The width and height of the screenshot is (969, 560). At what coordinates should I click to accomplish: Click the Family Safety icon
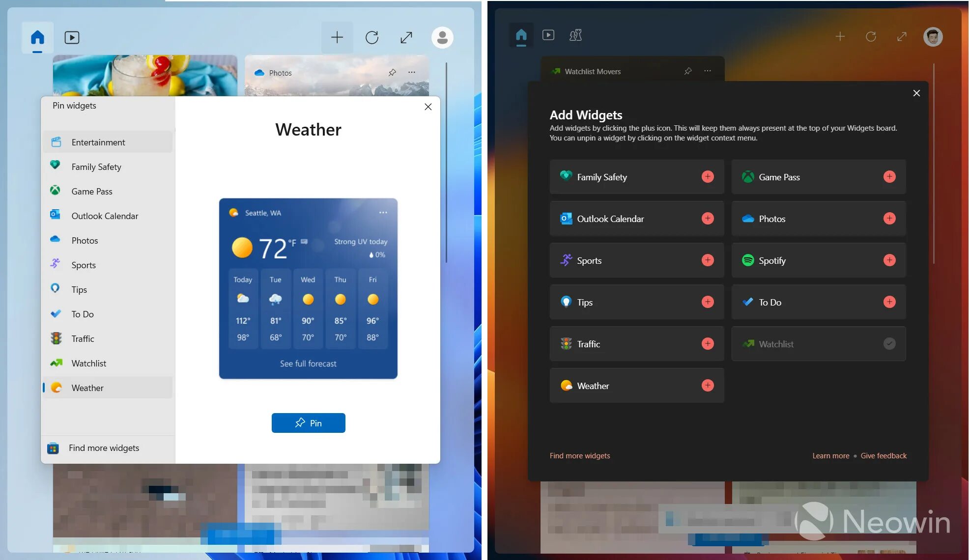pyautogui.click(x=56, y=166)
